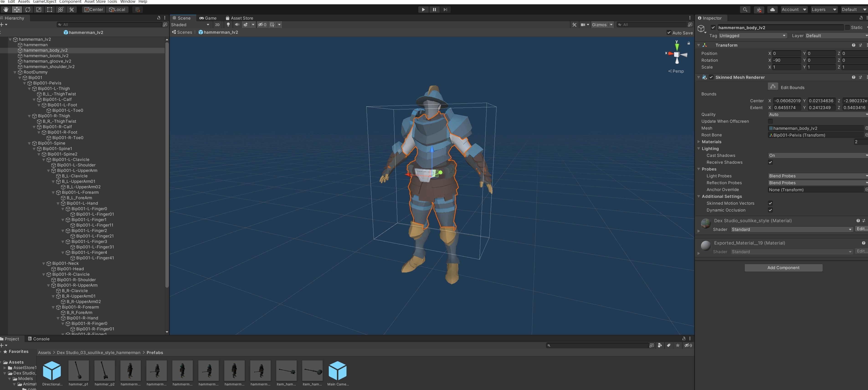Viewport: 868px width, 390px height.
Task: Toggle scene lighting bulb icon
Action: click(x=228, y=25)
